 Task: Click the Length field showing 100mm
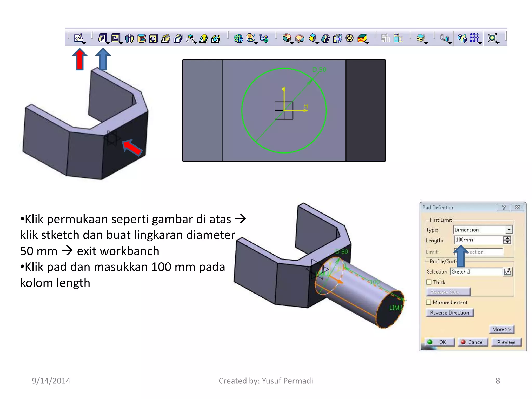(x=478, y=240)
